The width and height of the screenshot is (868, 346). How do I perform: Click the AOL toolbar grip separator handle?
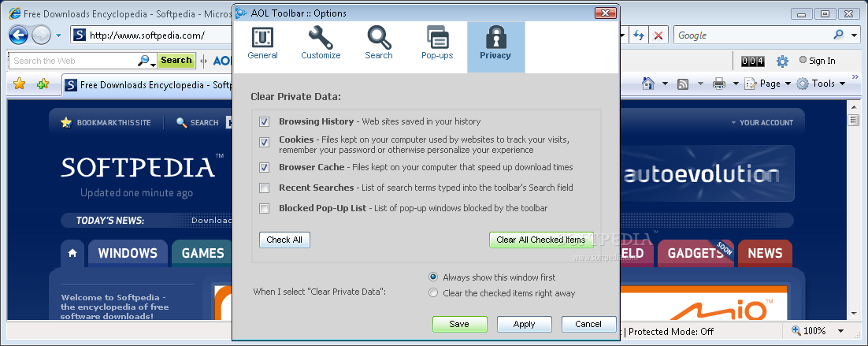point(204,61)
